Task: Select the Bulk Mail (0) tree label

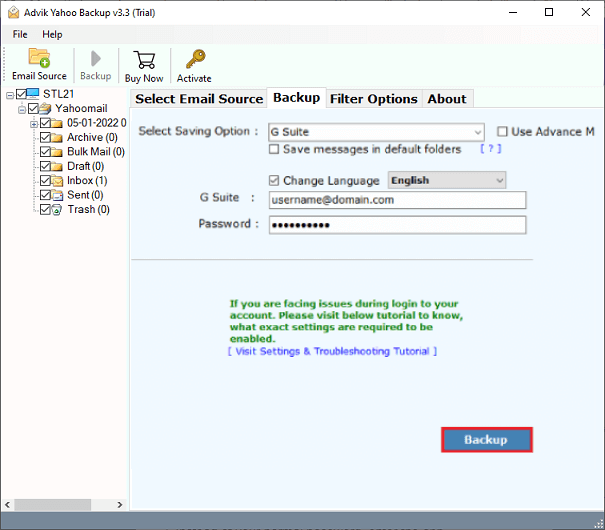Action: tap(96, 152)
